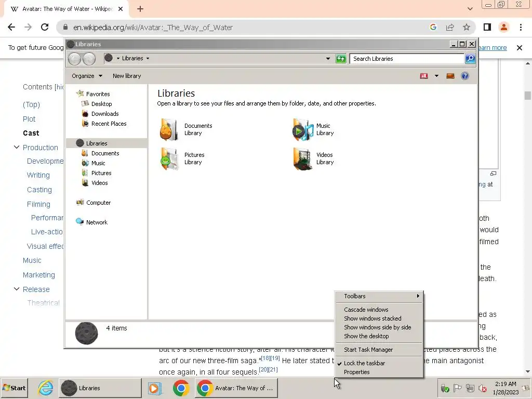532x399 pixels.
Task: Click New library button
Action: [127, 76]
